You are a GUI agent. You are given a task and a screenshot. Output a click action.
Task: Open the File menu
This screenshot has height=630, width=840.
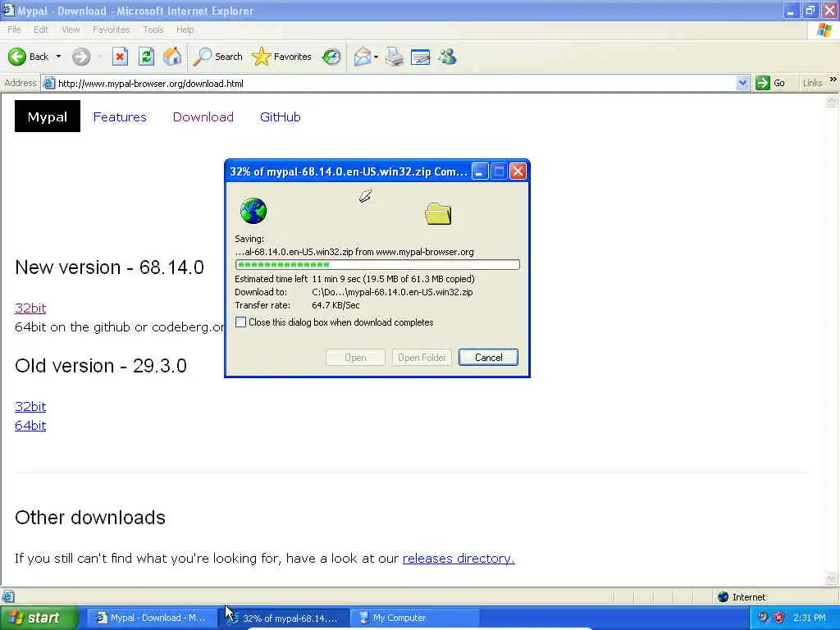tap(14, 30)
